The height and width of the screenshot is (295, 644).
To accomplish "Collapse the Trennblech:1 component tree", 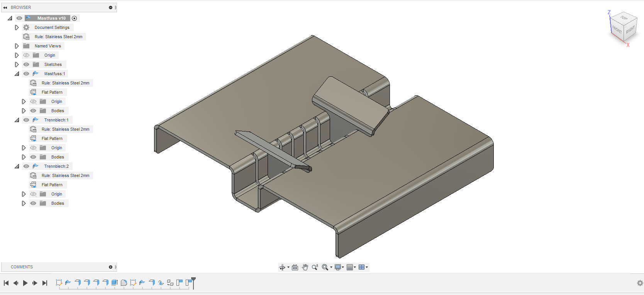I will point(17,120).
